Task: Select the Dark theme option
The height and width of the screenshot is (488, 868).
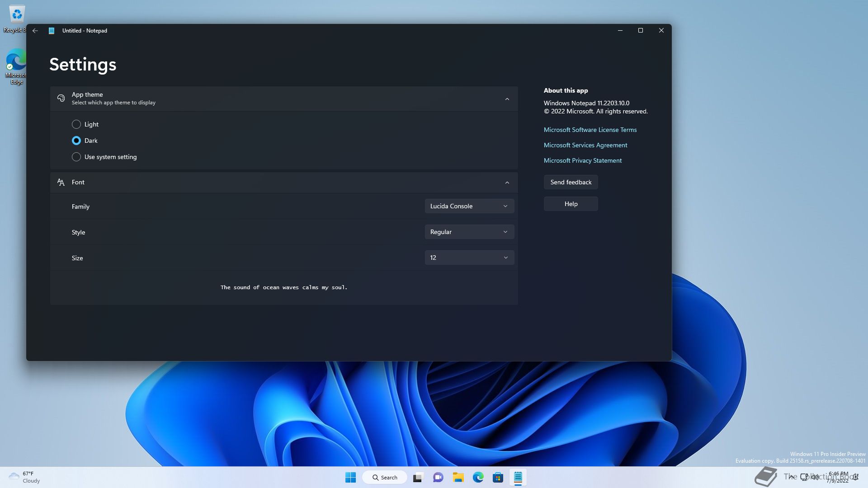Action: (x=85, y=141)
